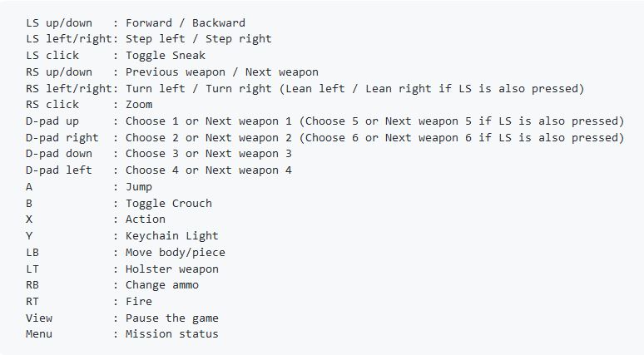Click 'Choose 3 or Next weapon 3' text

(208, 153)
